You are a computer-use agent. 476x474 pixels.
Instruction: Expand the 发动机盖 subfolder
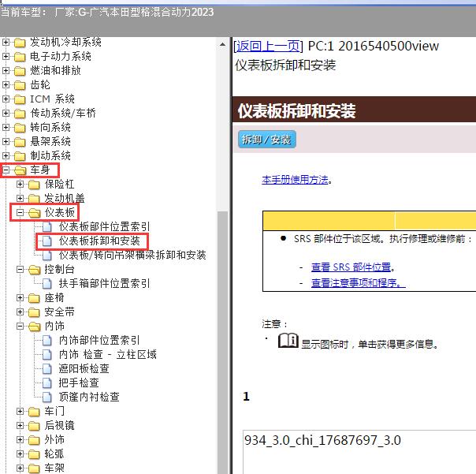[x=20, y=198]
